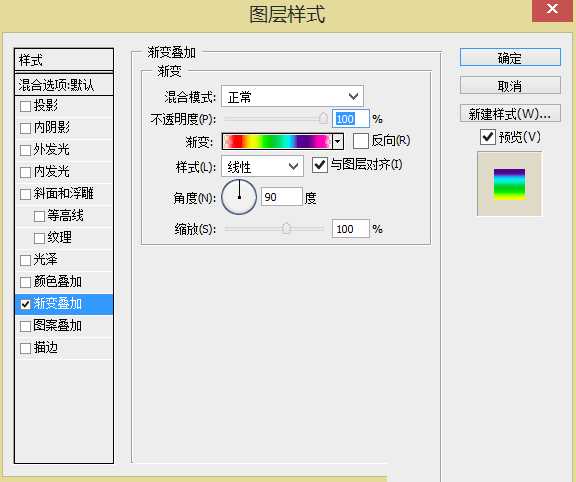Select the 渐变叠加 gradient overlay row label
The width and height of the screenshot is (576, 482).
[x=58, y=304]
